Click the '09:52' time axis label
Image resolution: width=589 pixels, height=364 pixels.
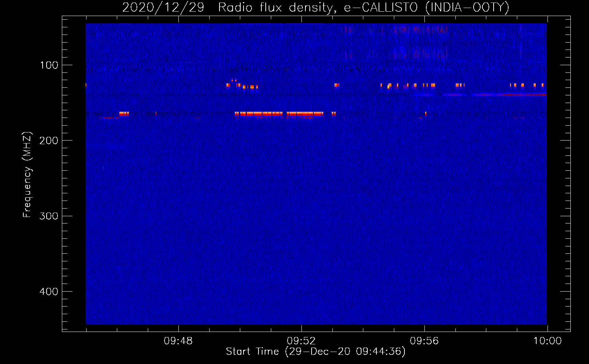click(301, 341)
